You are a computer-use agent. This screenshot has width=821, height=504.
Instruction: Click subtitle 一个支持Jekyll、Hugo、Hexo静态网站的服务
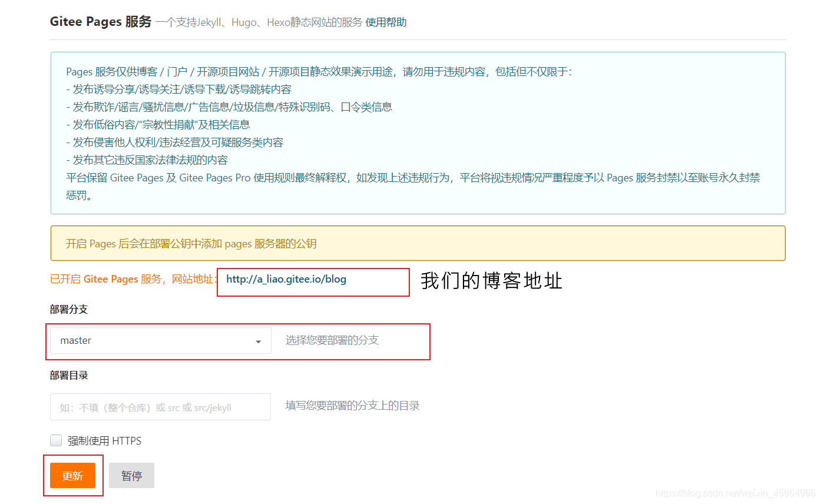259,22
